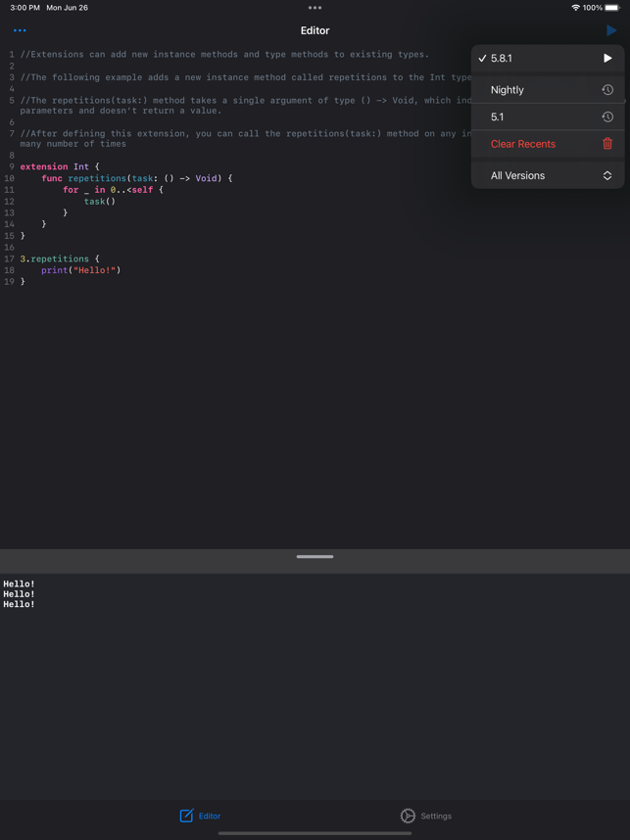Click the Editor pencil icon
Screen dimensions: 630x840
pyautogui.click(x=186, y=816)
